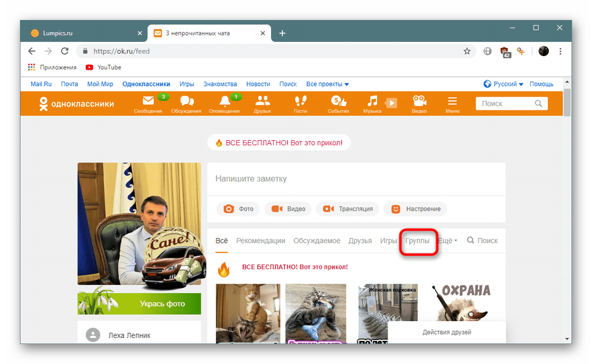Select the Рекомендации feed tab
Screen dimensions: 592x364
(x=260, y=241)
